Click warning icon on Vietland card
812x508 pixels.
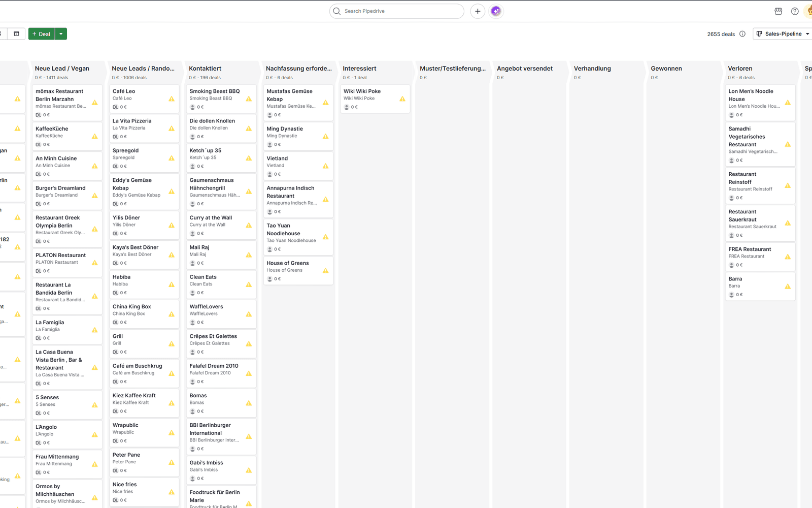326,166
